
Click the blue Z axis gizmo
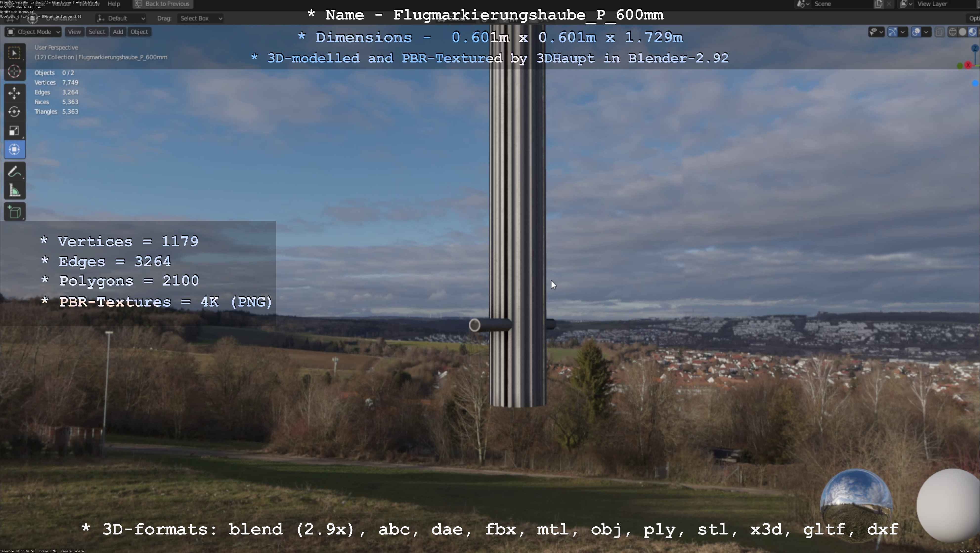click(x=975, y=48)
